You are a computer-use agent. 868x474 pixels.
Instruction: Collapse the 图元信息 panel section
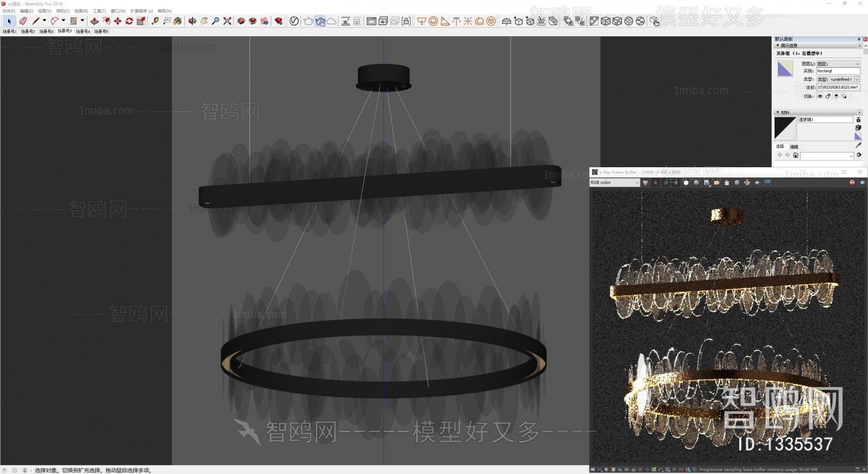coord(777,46)
